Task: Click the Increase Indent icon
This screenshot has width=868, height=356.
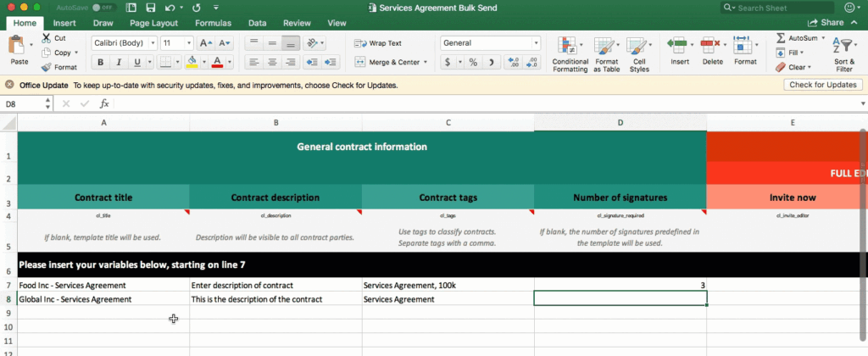Action: click(x=331, y=62)
